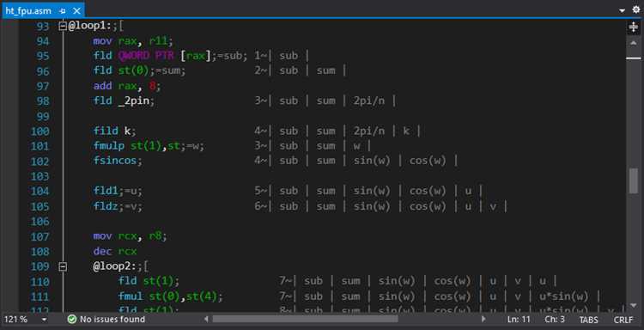This screenshot has height=330, width=644.
Task: Click the editor split window handle
Action: [634, 27]
